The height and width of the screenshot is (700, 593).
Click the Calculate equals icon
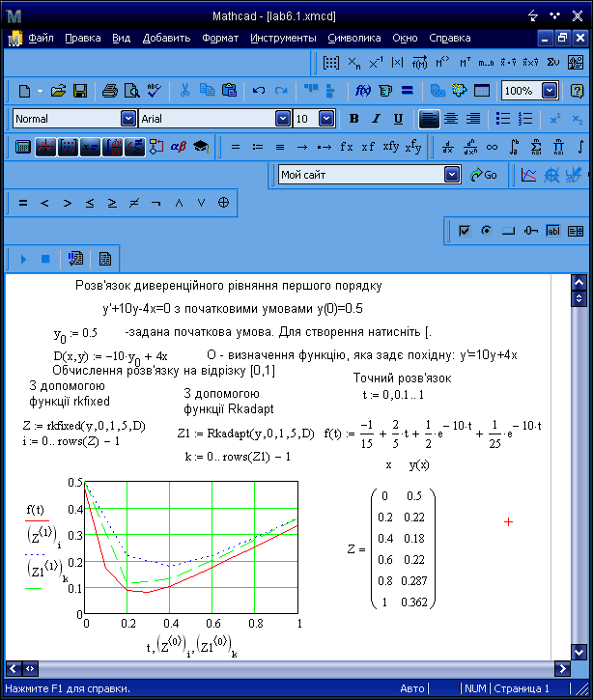407,91
